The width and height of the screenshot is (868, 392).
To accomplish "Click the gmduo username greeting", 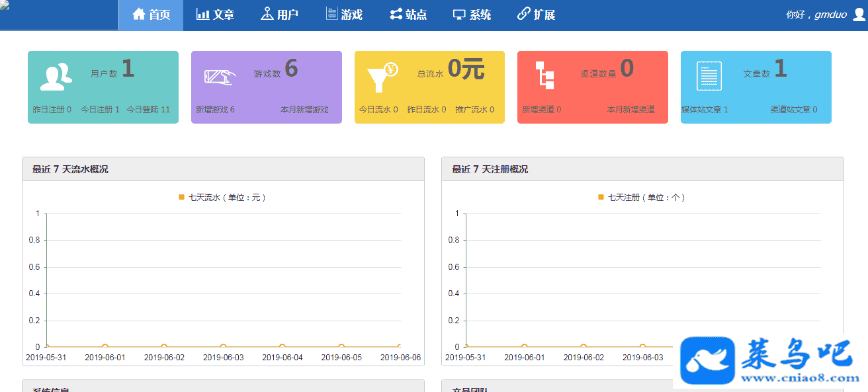I will 816,15.
